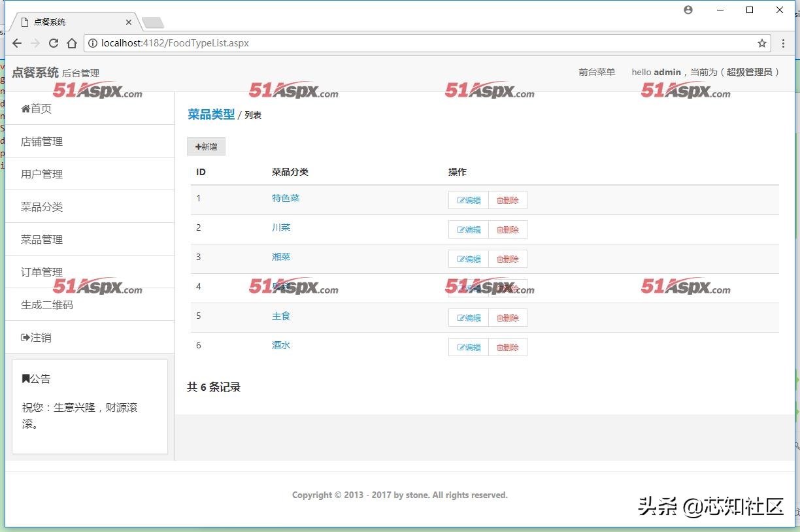Image resolution: width=800 pixels, height=532 pixels.
Task: Edit the 主食 row
Action: click(469, 318)
